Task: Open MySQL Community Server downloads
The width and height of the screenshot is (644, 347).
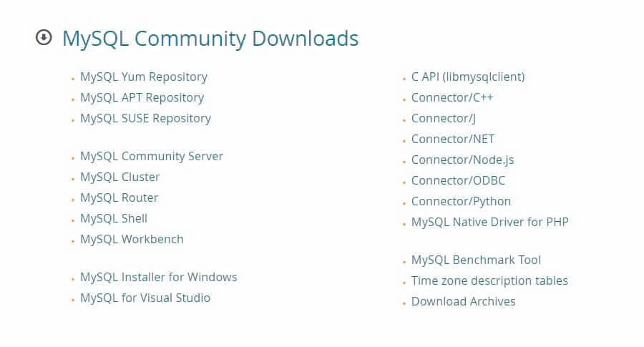Action: coord(151,156)
